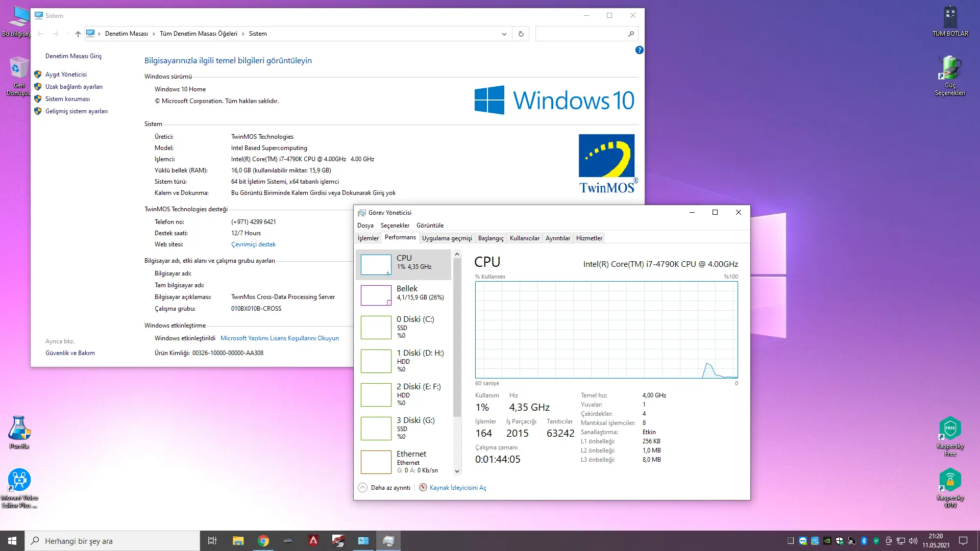Click Çevrimiçi destek web link
Viewport: 980px width, 551px height.
coord(253,244)
